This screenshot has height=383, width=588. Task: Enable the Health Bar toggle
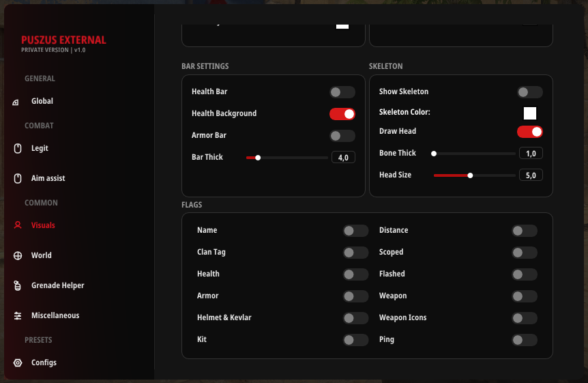[x=342, y=92]
